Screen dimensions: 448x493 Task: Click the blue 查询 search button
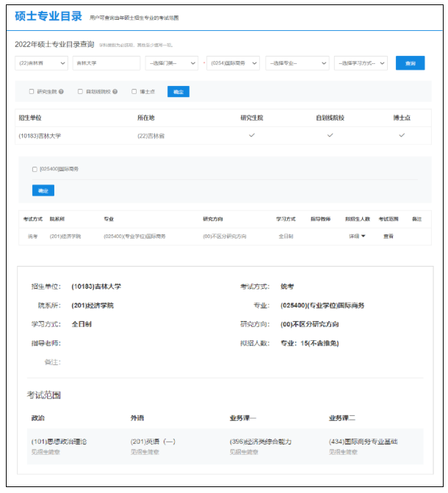(410, 63)
